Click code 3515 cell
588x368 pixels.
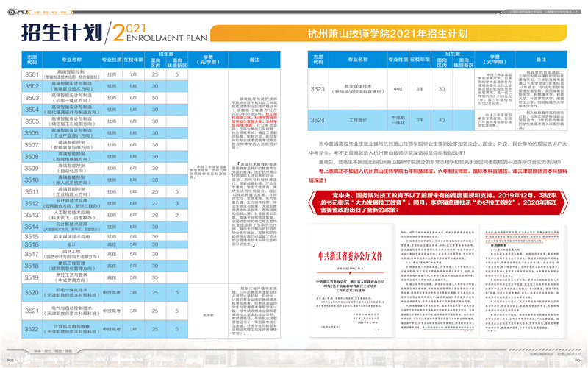coord(32,236)
